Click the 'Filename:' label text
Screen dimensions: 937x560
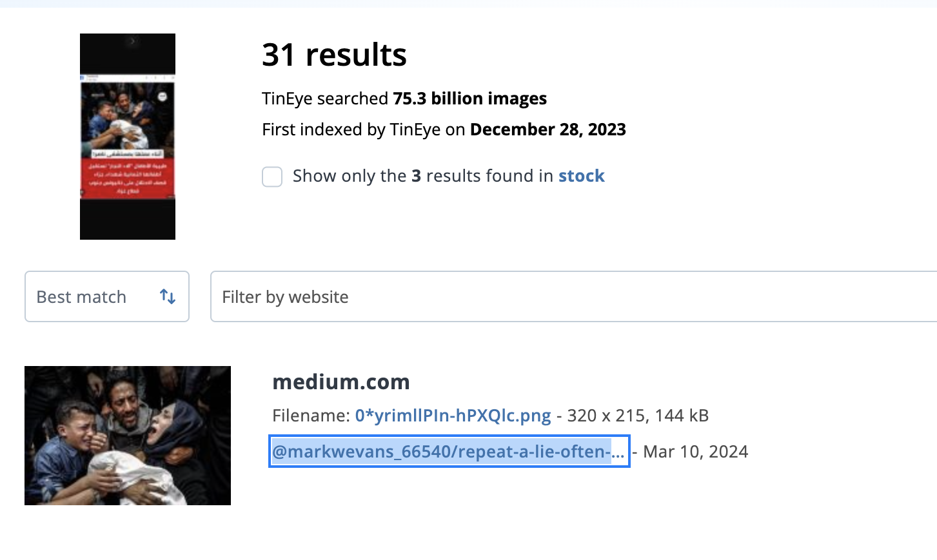click(311, 416)
